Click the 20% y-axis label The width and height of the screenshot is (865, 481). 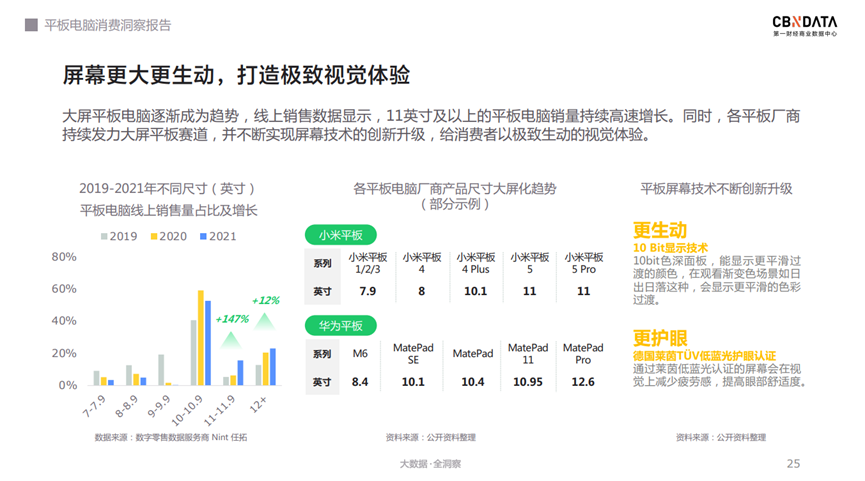coord(64,353)
